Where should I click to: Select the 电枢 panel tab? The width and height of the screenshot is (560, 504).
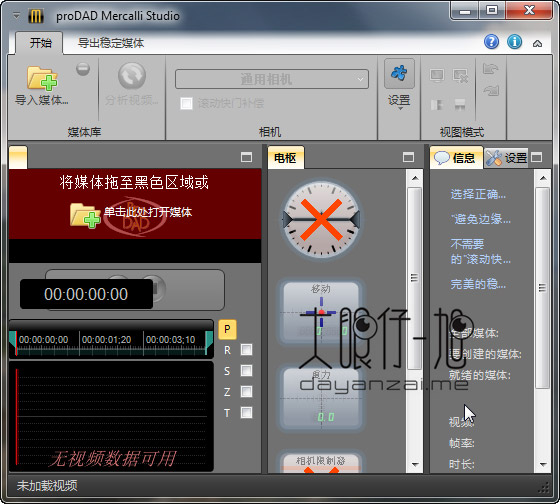point(286,158)
